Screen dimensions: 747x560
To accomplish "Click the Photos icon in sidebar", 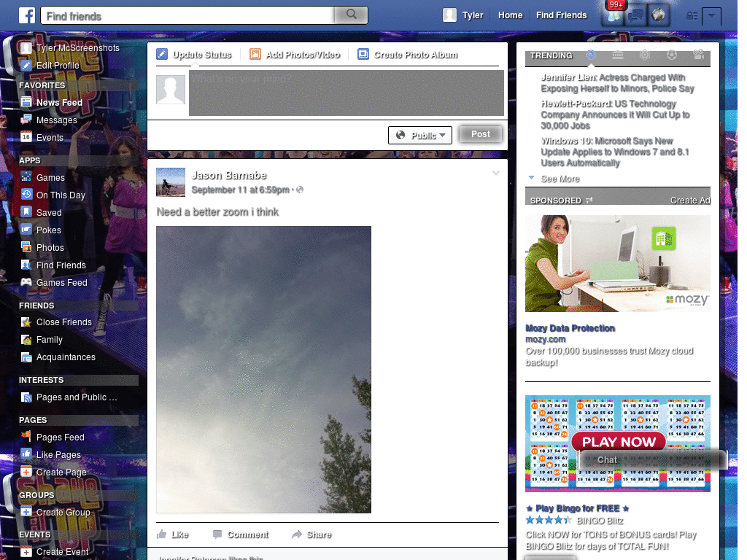I will 26,246.
